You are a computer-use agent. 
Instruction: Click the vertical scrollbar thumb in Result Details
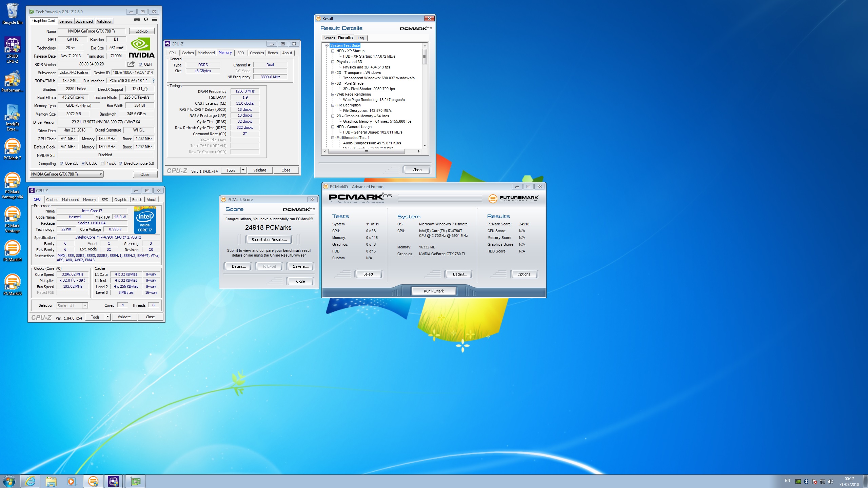[x=425, y=57]
